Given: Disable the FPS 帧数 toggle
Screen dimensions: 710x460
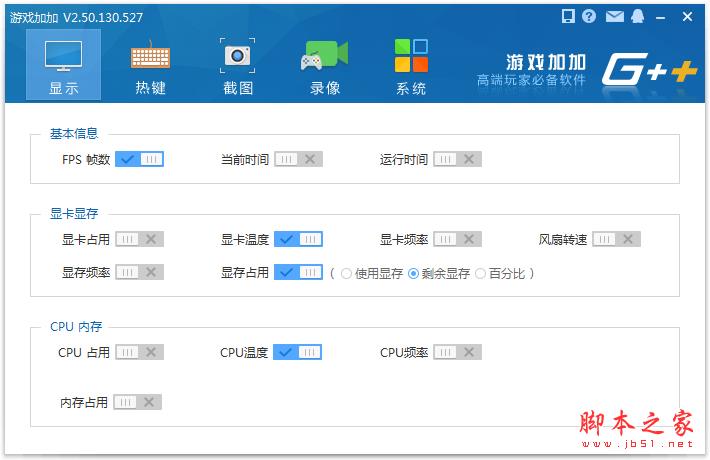Looking at the screenshot, I should (139, 159).
